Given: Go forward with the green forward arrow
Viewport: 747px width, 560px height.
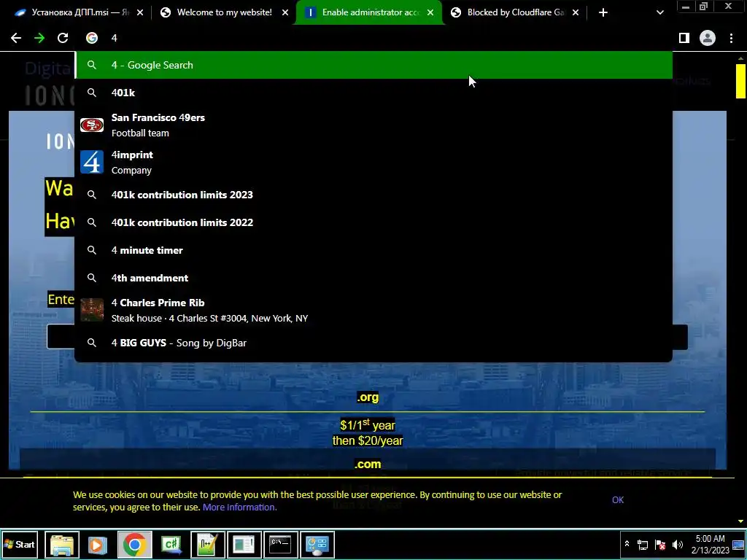Looking at the screenshot, I should coord(39,38).
